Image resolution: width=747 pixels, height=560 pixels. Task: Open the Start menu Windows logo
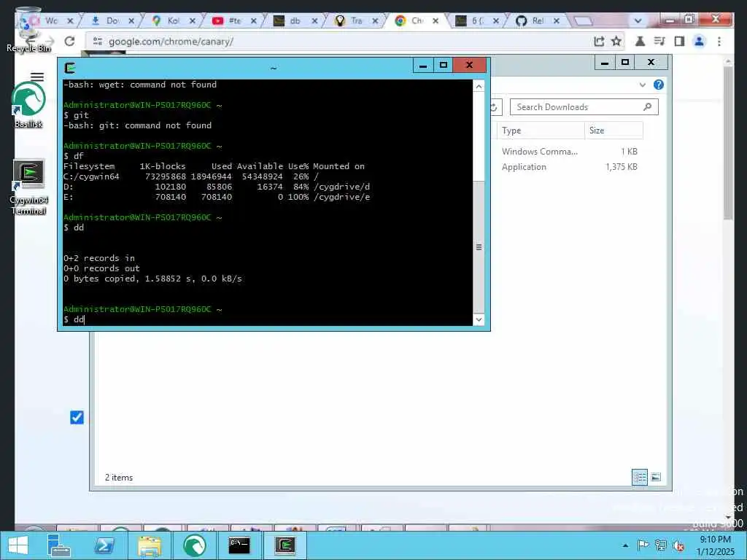tap(18, 545)
